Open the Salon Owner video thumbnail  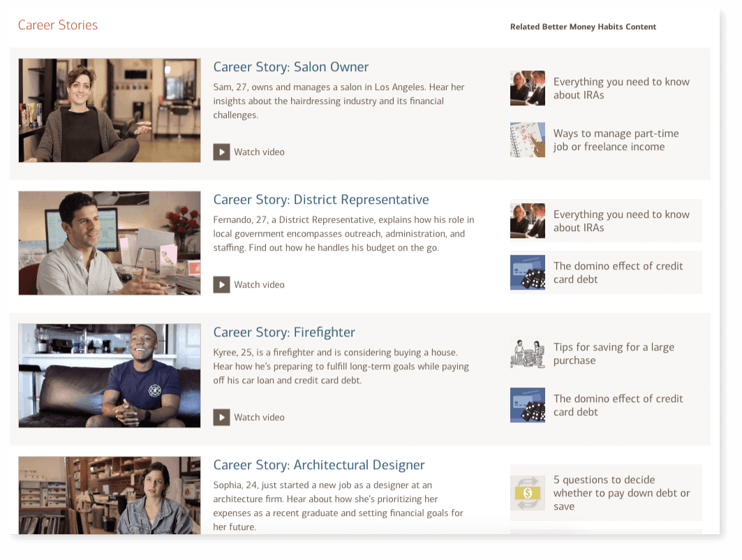110,110
